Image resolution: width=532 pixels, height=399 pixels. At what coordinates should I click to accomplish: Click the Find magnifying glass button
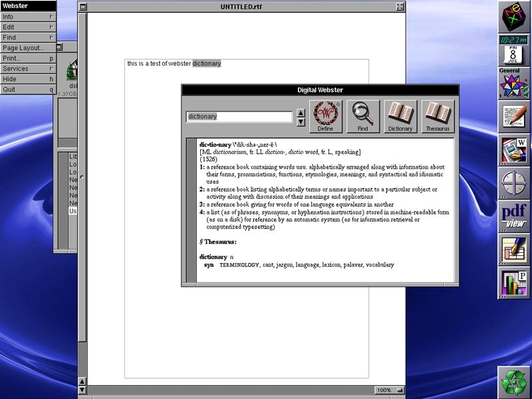363,116
